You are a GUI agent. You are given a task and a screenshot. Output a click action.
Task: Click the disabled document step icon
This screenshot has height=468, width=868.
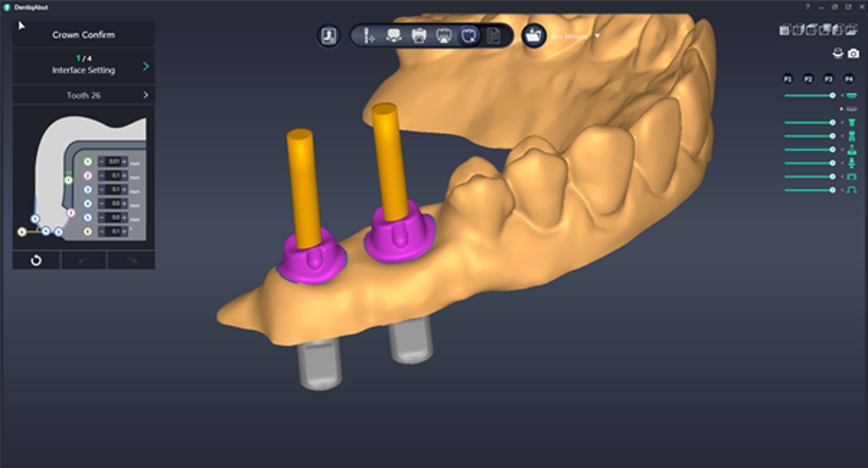[x=494, y=36]
